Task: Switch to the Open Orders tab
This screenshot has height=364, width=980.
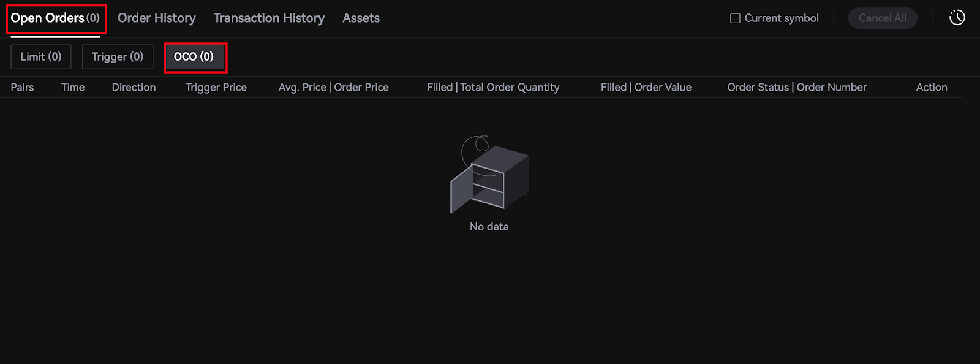Action: click(x=55, y=18)
